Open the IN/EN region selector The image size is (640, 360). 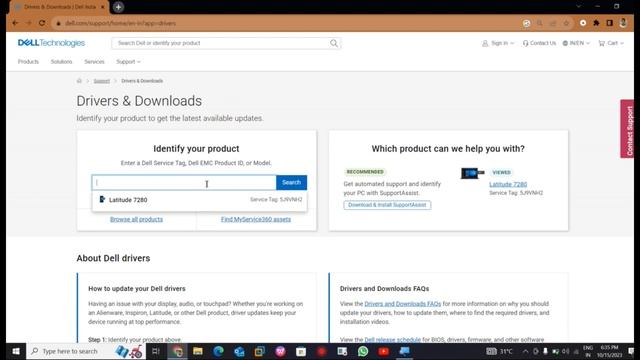[x=576, y=43]
